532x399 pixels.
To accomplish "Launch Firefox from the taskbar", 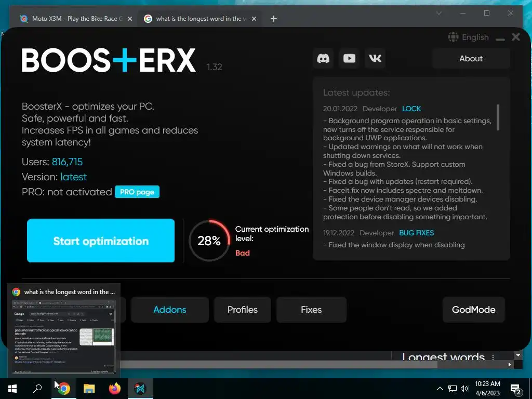I will pyautogui.click(x=115, y=389).
